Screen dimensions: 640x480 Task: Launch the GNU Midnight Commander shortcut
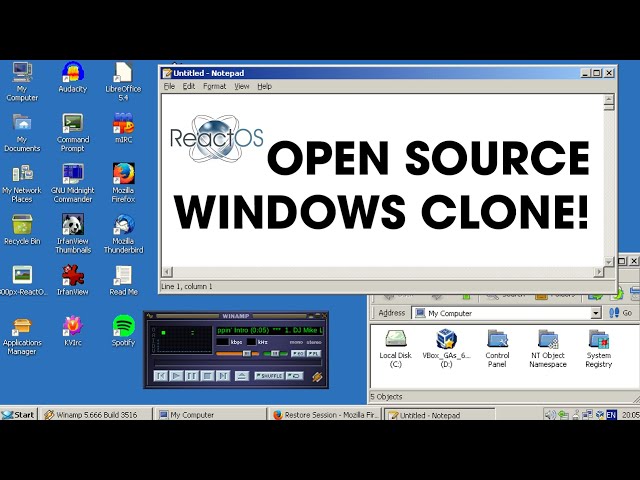(x=73, y=183)
